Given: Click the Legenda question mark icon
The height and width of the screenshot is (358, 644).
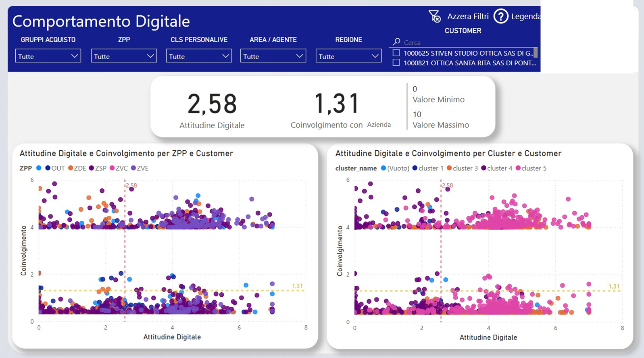Looking at the screenshot, I should click(x=501, y=17).
